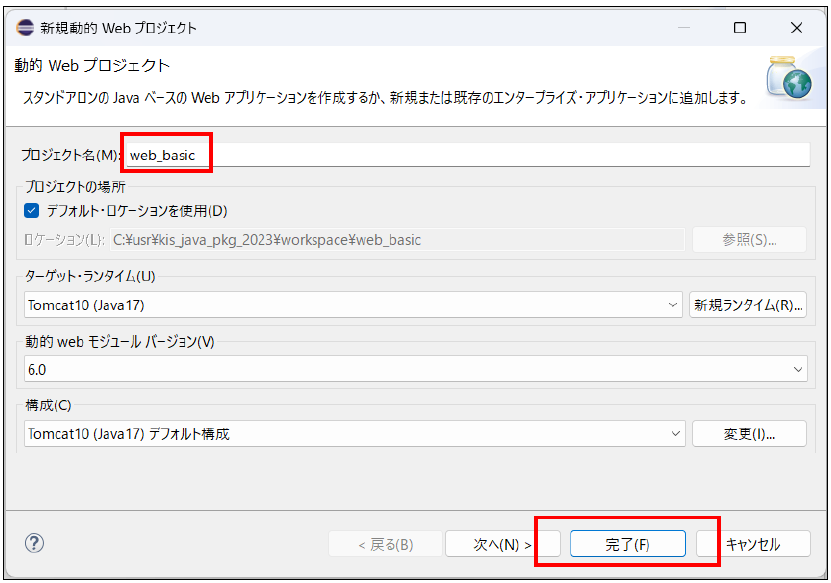Click the web project globe jar icon
This screenshot has width=831, height=583.
click(x=788, y=82)
